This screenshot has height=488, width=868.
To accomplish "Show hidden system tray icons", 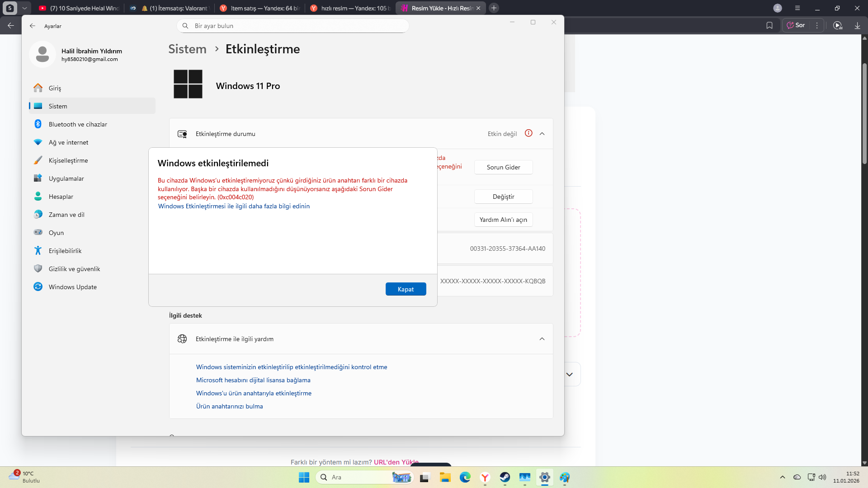I will coord(782,477).
